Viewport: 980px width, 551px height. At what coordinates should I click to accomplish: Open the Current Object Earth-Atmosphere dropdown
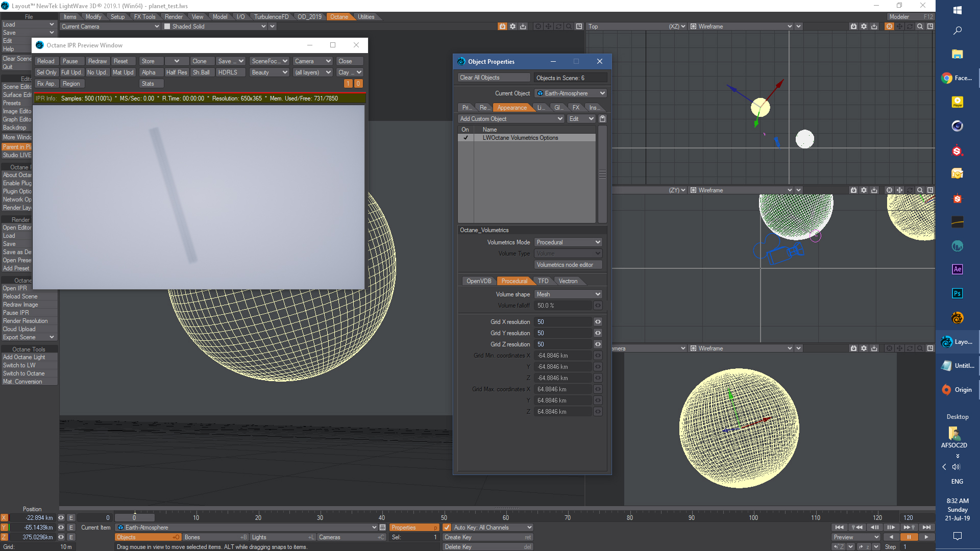(x=571, y=93)
